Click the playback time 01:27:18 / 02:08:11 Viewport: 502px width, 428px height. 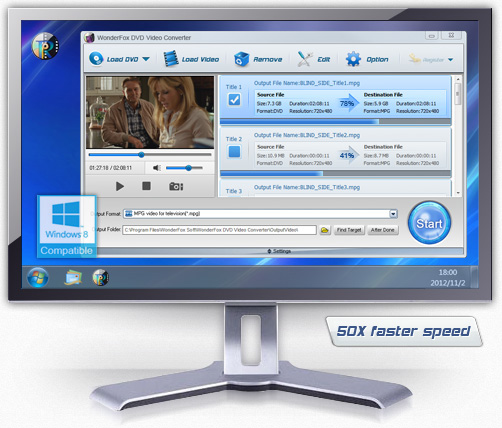click(110, 168)
